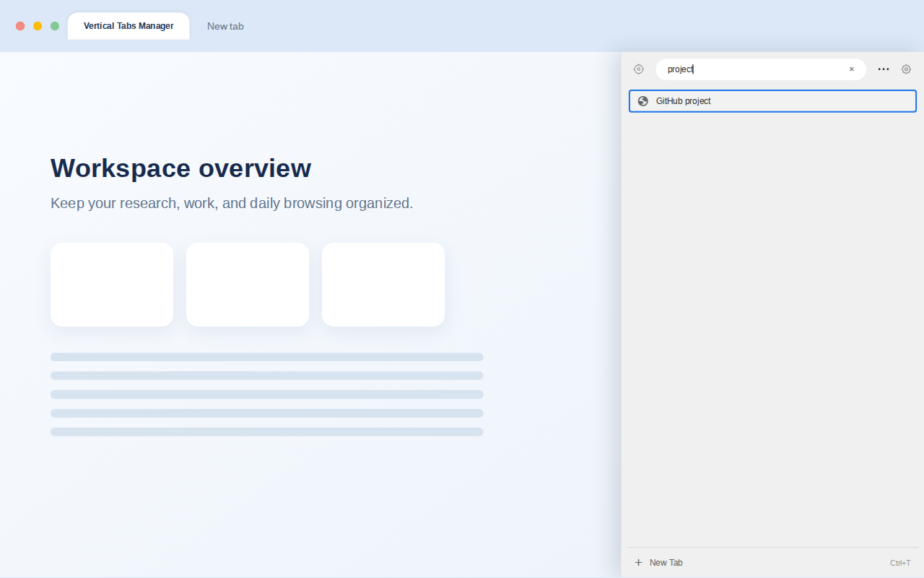Switch to the Vertical Tabs Manager tab

coord(128,26)
